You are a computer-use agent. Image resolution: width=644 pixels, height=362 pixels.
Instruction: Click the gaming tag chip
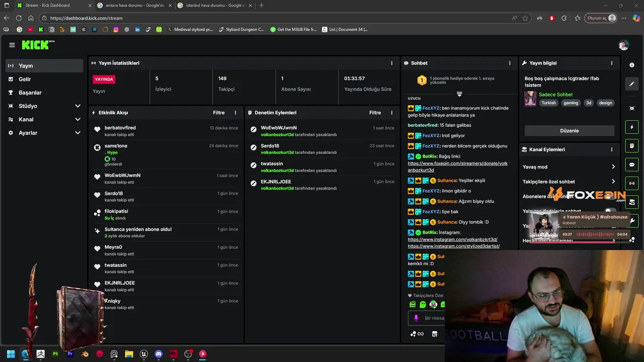point(571,103)
